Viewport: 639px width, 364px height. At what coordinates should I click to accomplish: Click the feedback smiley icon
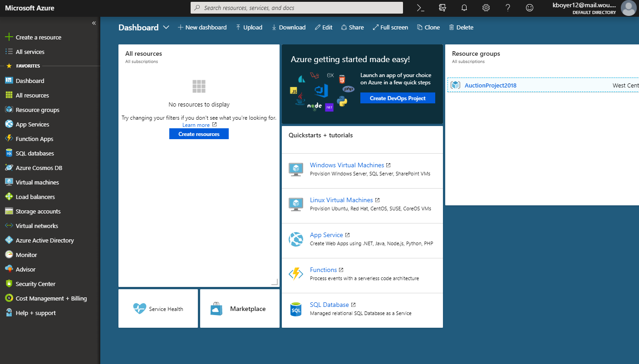(530, 8)
